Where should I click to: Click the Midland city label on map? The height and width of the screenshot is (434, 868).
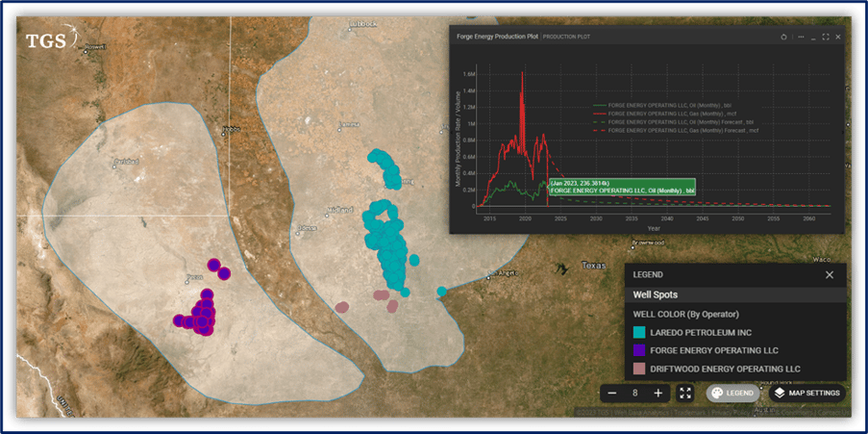(x=340, y=211)
